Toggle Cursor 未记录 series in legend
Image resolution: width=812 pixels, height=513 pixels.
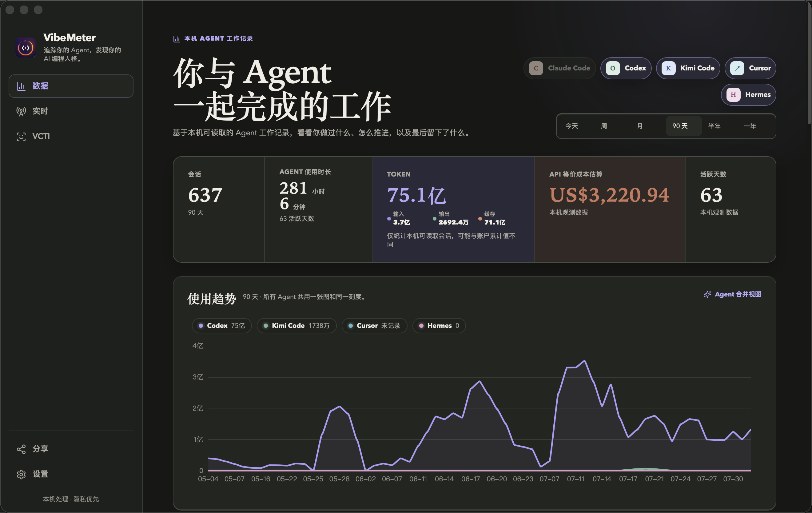point(375,326)
